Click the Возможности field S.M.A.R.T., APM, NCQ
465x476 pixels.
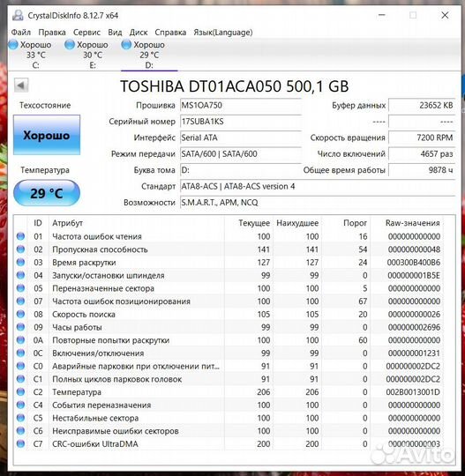click(318, 203)
